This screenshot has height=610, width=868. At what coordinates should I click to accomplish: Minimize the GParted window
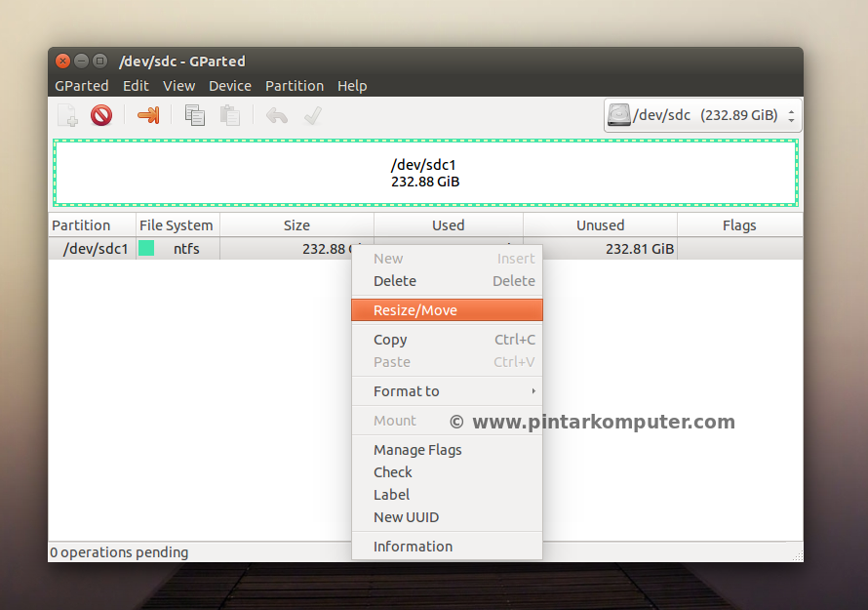pyautogui.click(x=81, y=61)
